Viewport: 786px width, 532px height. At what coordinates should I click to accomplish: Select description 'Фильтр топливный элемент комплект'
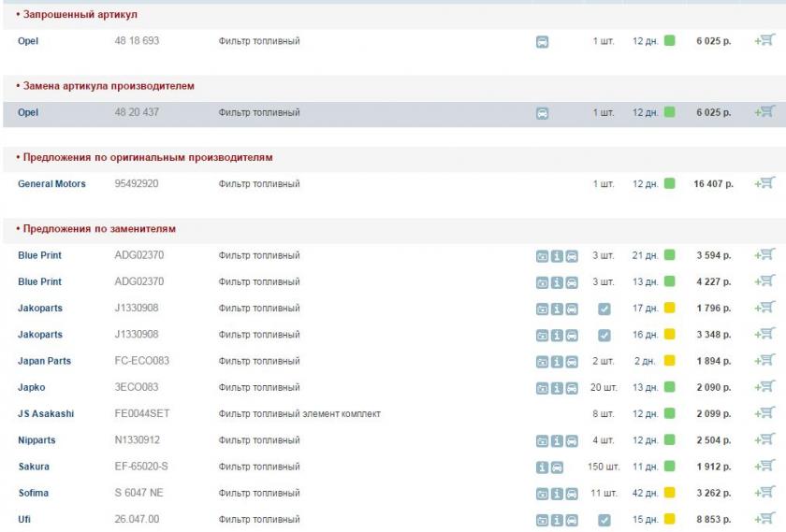299,414
